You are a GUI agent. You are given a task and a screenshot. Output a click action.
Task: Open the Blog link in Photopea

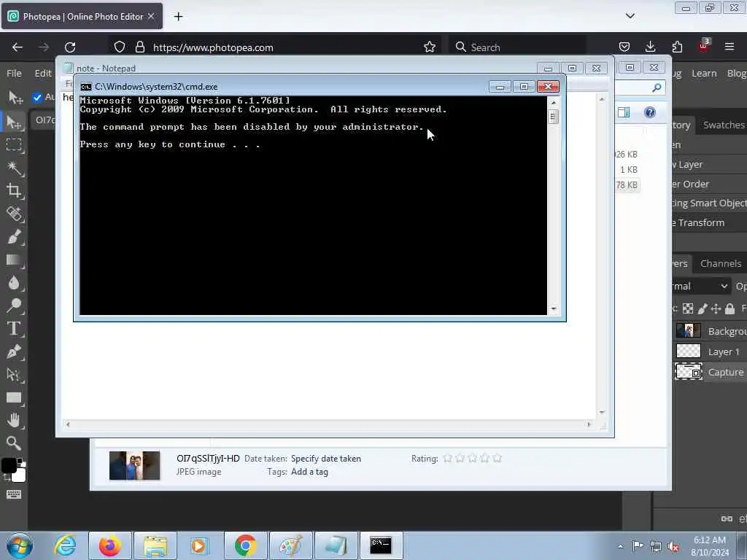coord(737,74)
